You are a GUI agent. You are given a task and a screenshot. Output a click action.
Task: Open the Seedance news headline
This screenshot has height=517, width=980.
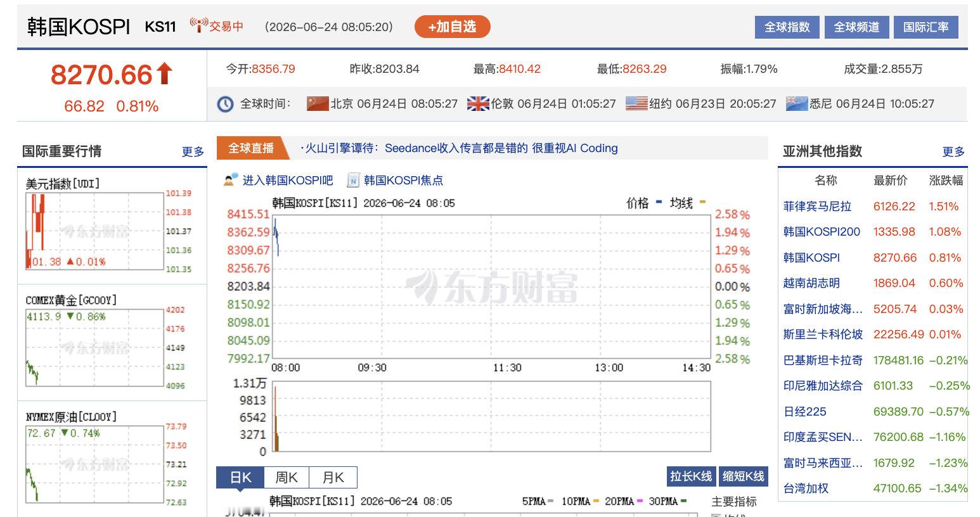pyautogui.click(x=461, y=148)
